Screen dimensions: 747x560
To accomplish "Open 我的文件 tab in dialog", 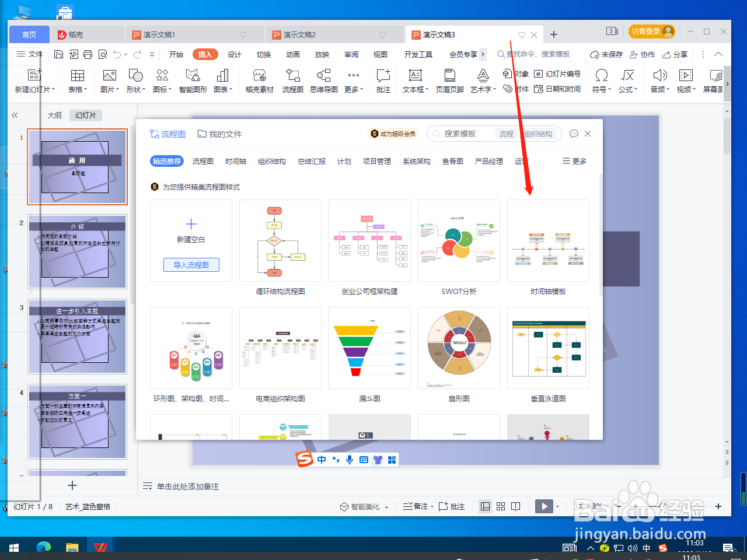I will pyautogui.click(x=219, y=134).
